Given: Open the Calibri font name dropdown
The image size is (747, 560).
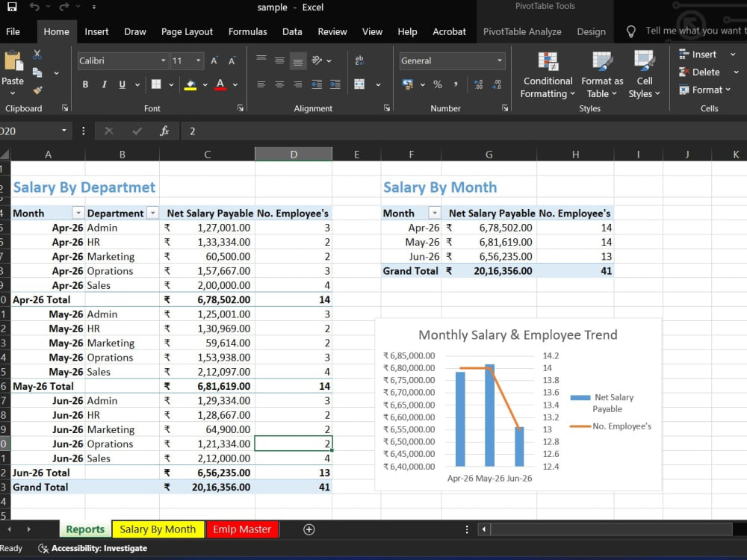Looking at the screenshot, I should 163,60.
